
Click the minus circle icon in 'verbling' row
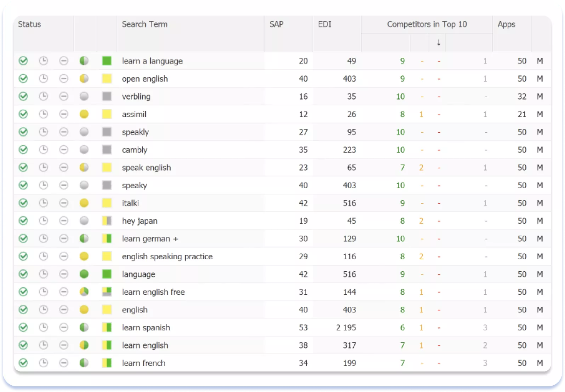coord(64,96)
